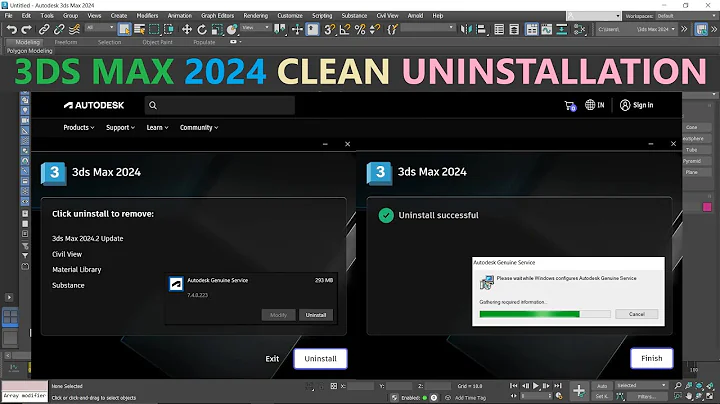Click the Set Keys plus button
Viewport: 720px width, 404px height.
[x=579, y=391]
